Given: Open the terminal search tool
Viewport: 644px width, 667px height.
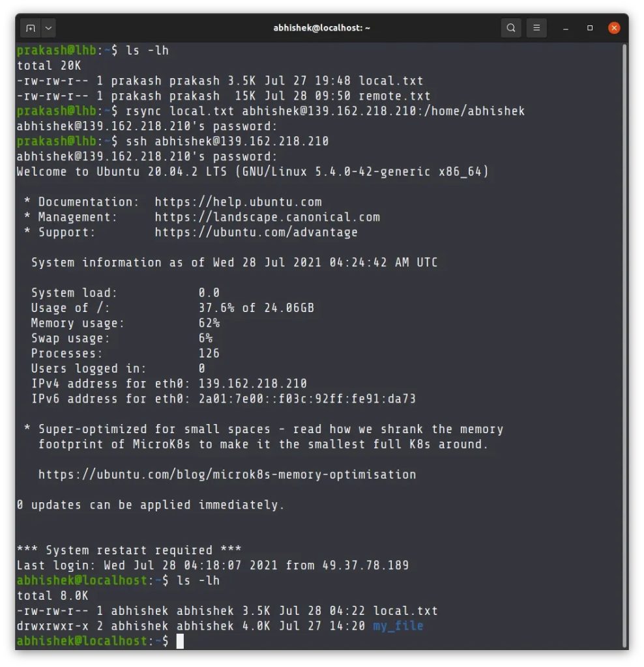Looking at the screenshot, I should click(x=511, y=28).
